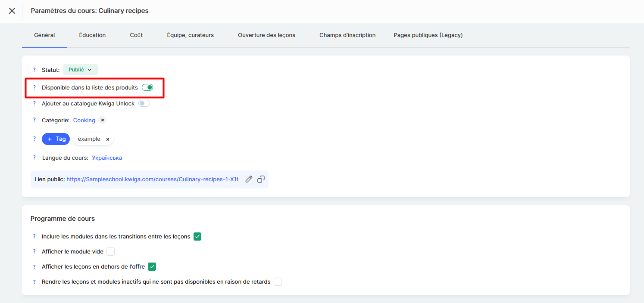Screen dimensions: 644x303
Task: Open the Publié status dropdown
Action: pos(80,70)
